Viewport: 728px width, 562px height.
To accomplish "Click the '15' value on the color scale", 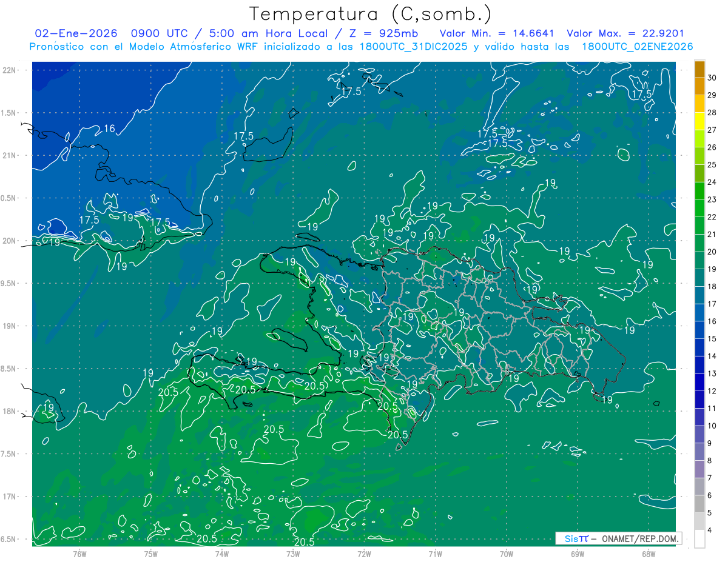I will [x=712, y=339].
